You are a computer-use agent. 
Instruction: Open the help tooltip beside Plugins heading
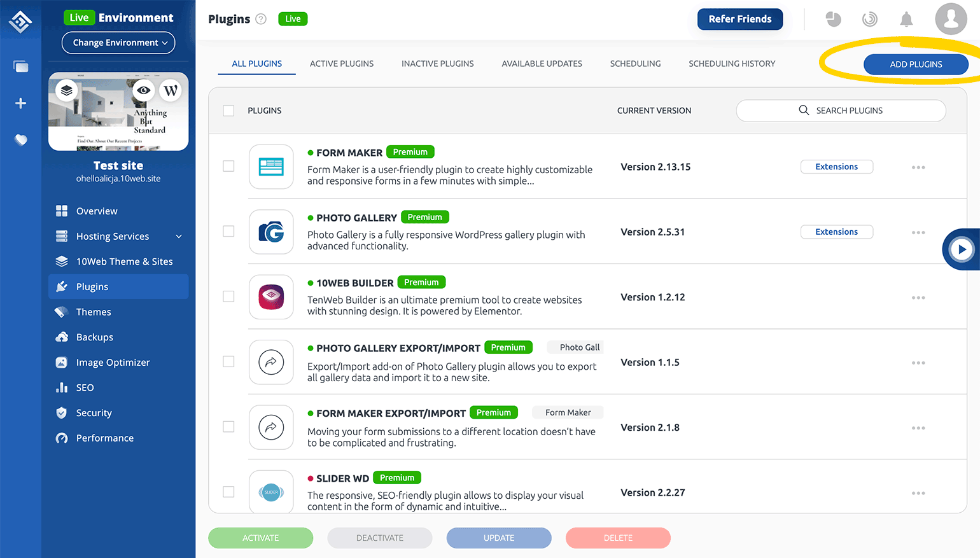point(261,19)
